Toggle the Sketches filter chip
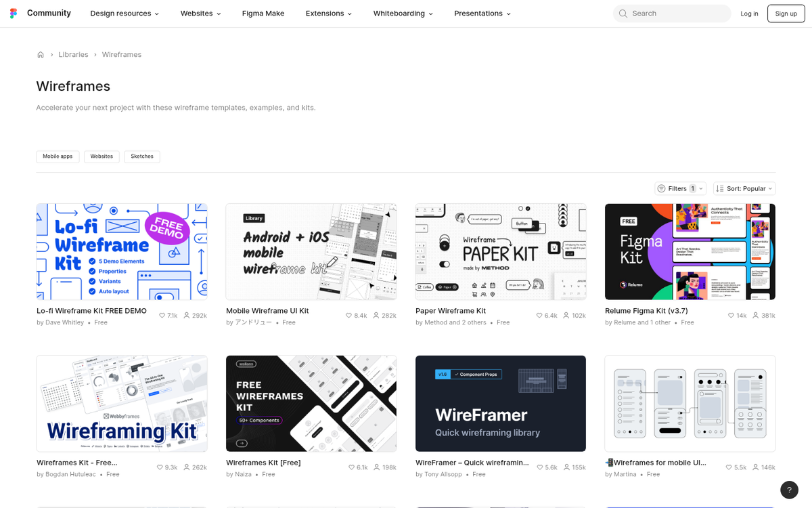This screenshot has height=508, width=812. [x=141, y=156]
